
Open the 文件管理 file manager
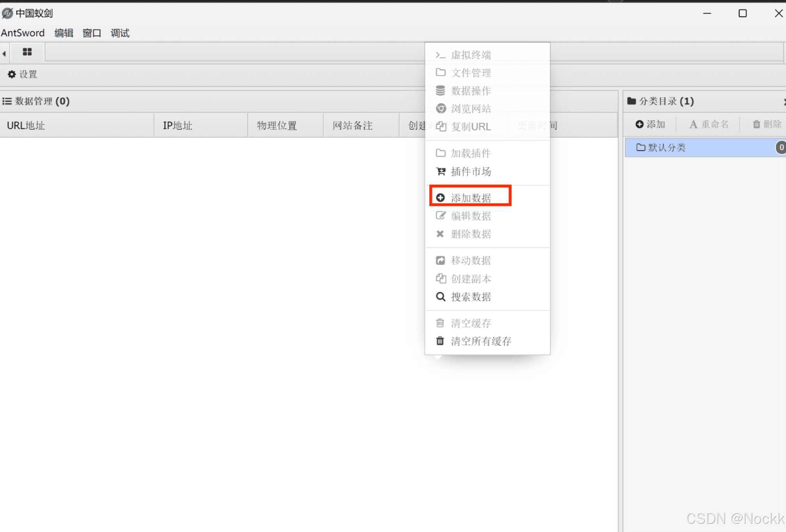click(x=470, y=72)
